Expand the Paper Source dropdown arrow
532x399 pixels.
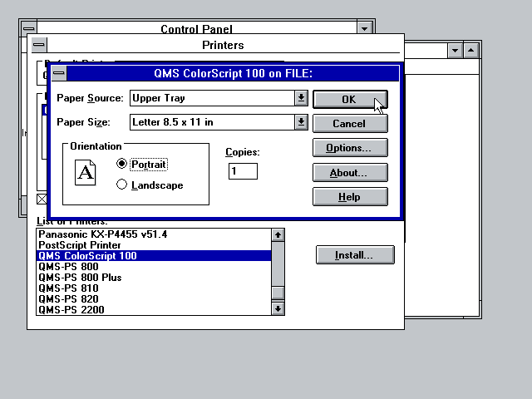coord(301,98)
